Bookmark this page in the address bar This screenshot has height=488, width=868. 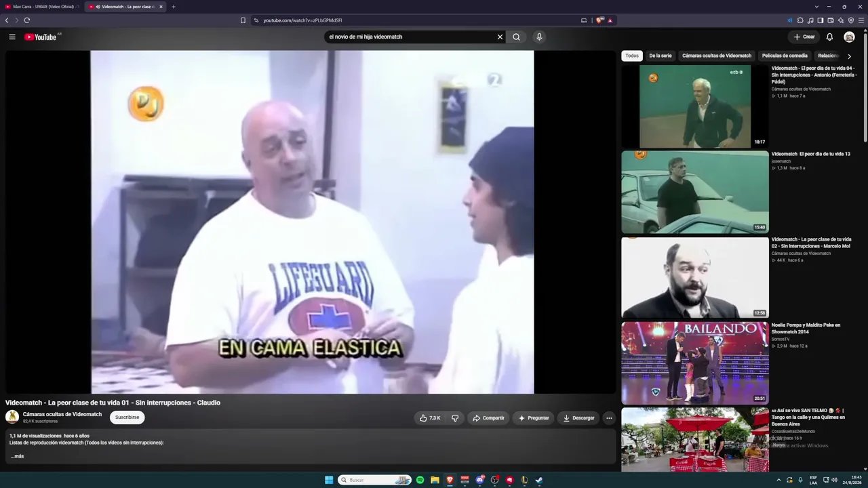point(243,20)
